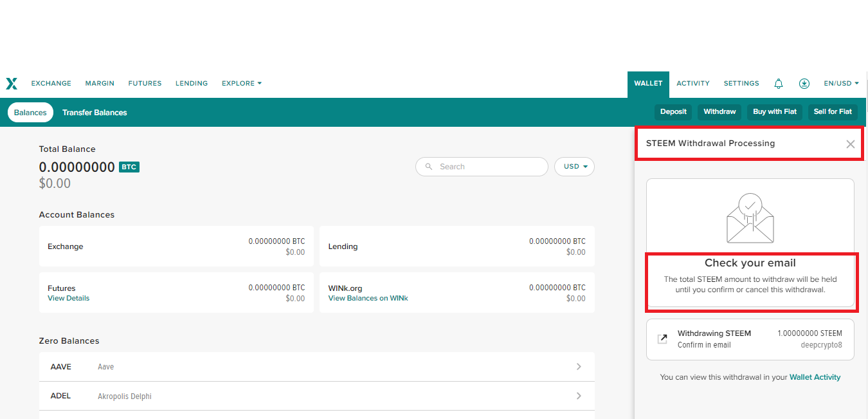Click the withdrawal arrow icon beside Withdrawing STEEM
The height and width of the screenshot is (419, 868).
tap(662, 339)
